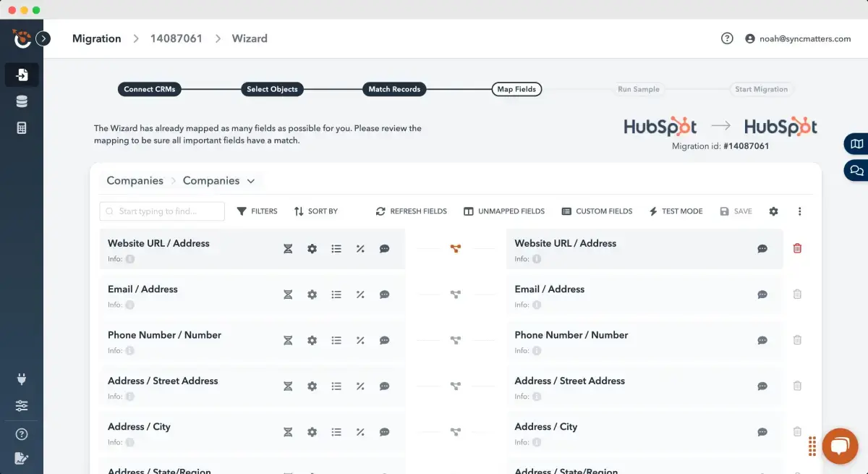This screenshot has width=868, height=474.
Task: Toggle Test Mode in the toolbar
Action: (x=676, y=211)
